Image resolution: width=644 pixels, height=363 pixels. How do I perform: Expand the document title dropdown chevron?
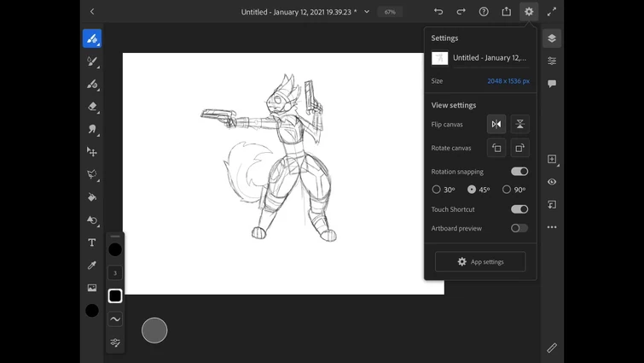[367, 11]
